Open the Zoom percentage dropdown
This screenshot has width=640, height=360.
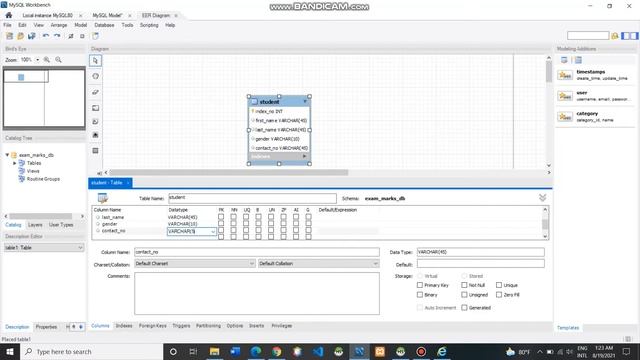[x=38, y=60]
